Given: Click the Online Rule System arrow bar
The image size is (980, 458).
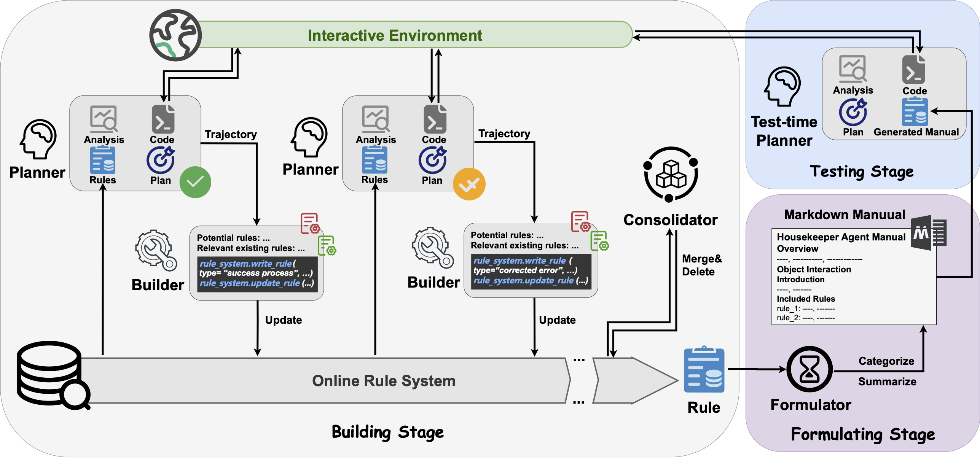Looking at the screenshot, I should [x=383, y=381].
